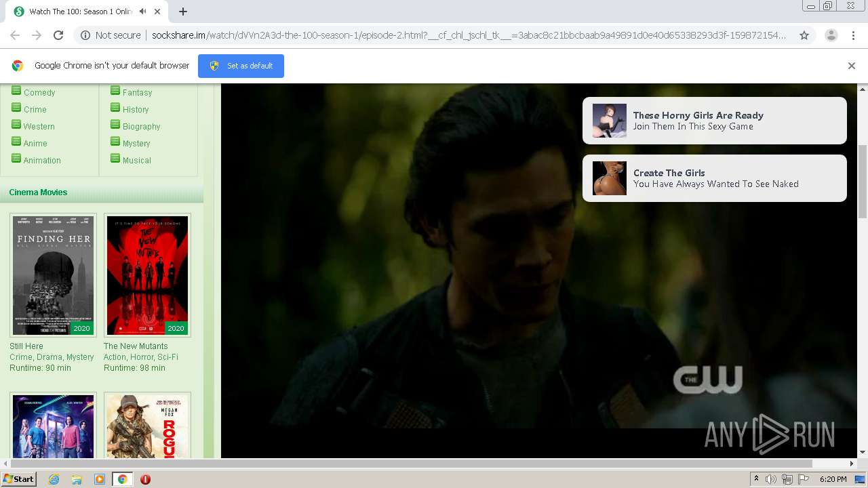Show hidden system tray icons

(756, 479)
